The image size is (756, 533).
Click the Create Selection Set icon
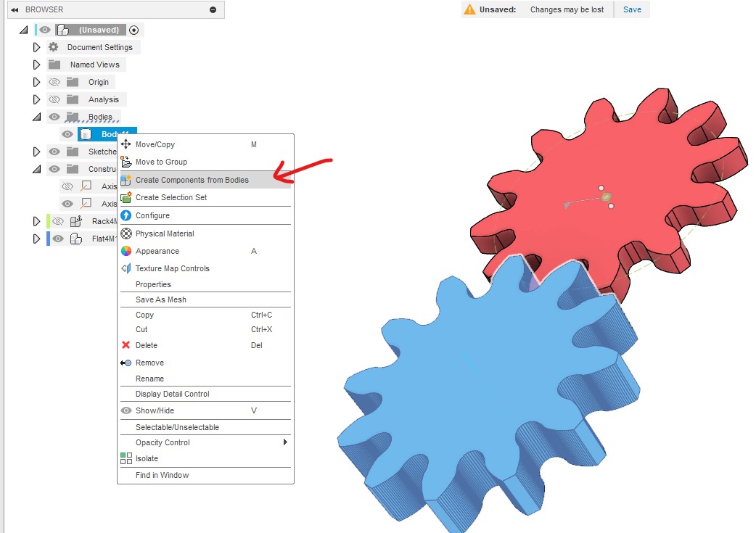pos(126,197)
